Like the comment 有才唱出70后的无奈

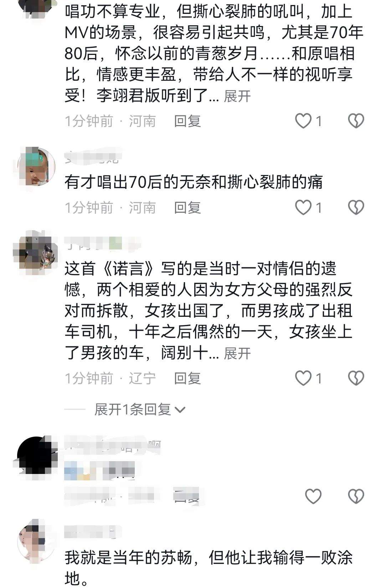click(x=303, y=207)
